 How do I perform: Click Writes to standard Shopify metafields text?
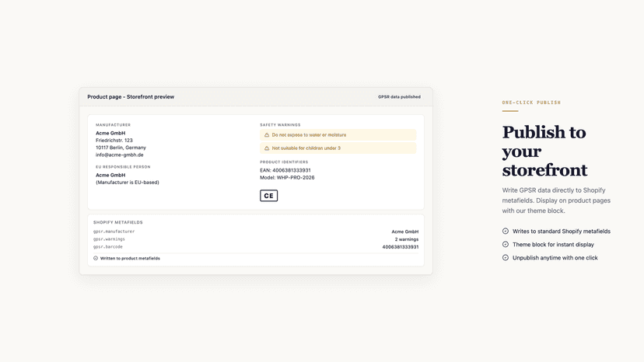coord(562,231)
